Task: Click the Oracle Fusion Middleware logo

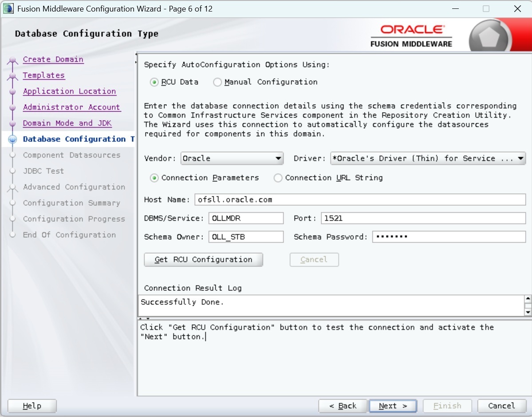Action: (411, 36)
